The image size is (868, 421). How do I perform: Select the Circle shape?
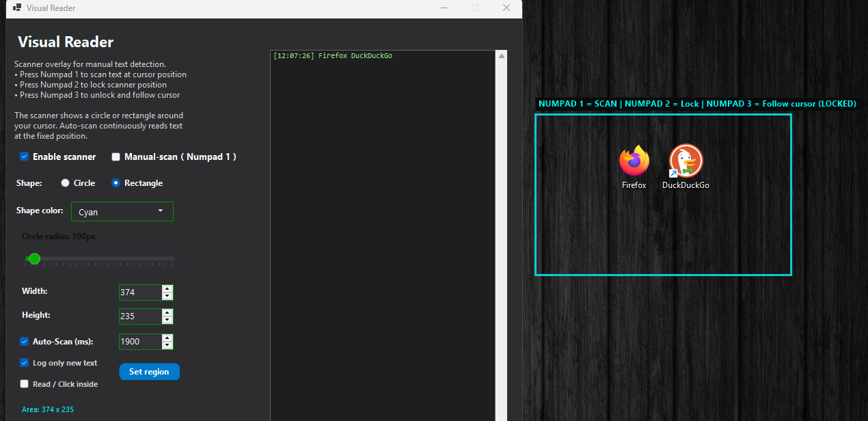coord(66,182)
